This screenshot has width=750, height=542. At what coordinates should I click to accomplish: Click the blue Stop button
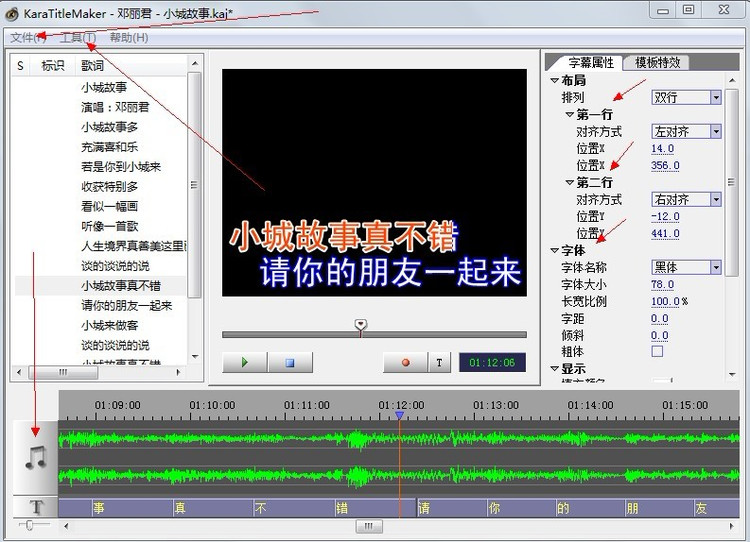pyautogui.click(x=290, y=362)
